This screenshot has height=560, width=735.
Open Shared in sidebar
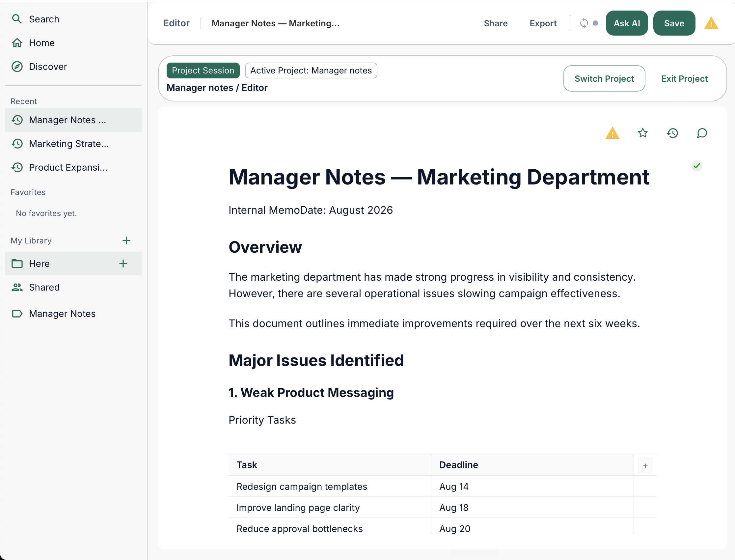click(x=73, y=287)
